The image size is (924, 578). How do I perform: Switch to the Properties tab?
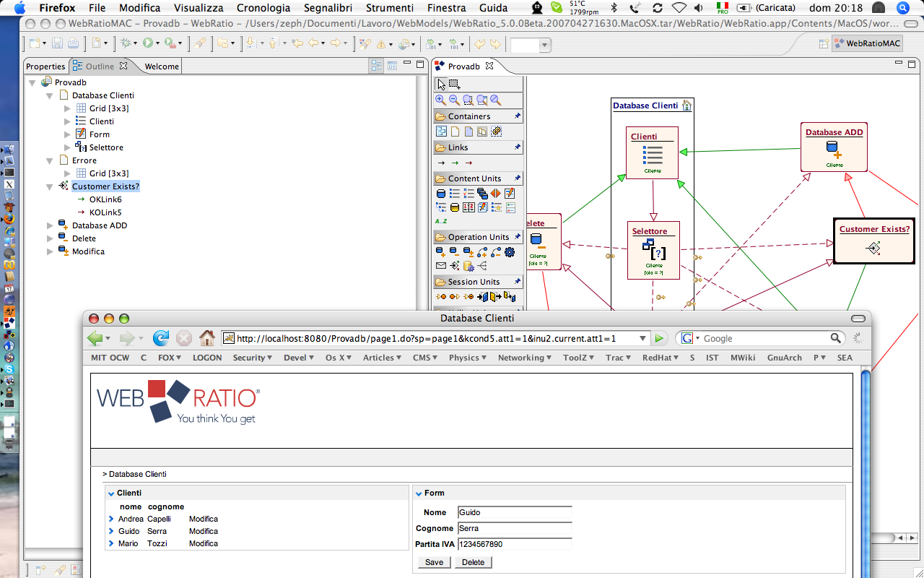(x=45, y=66)
